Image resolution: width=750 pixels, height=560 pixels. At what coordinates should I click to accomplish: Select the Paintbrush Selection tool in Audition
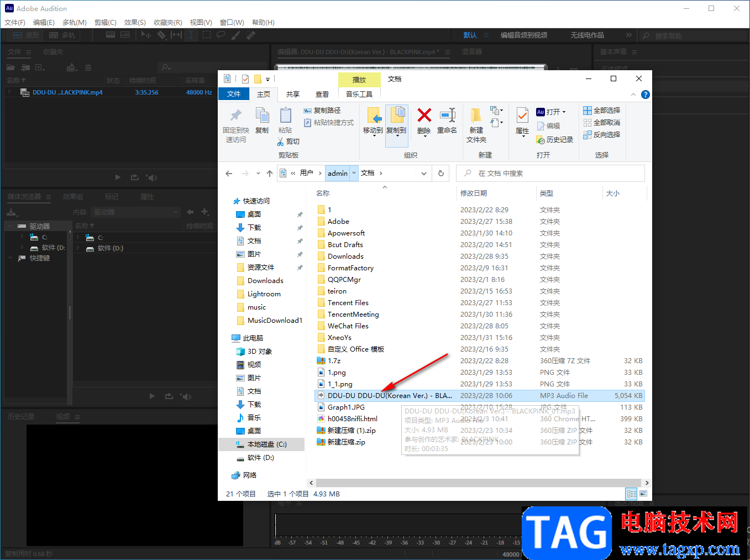point(236,35)
